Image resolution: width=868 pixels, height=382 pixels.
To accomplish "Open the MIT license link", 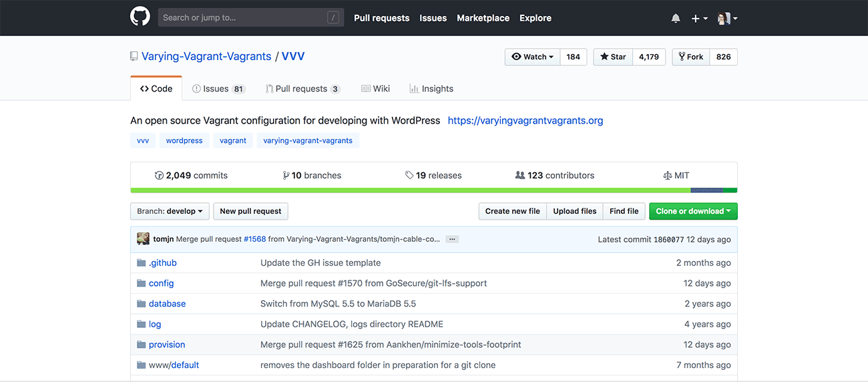I will (676, 176).
